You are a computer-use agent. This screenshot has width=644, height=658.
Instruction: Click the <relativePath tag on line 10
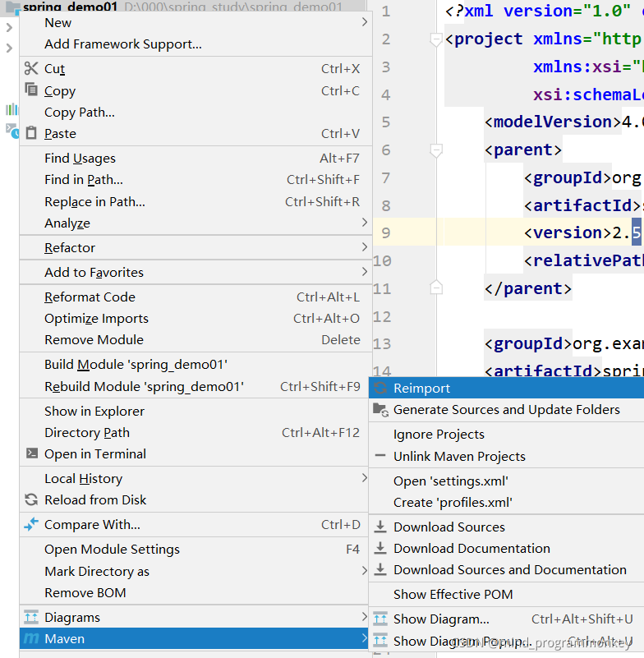click(x=583, y=260)
